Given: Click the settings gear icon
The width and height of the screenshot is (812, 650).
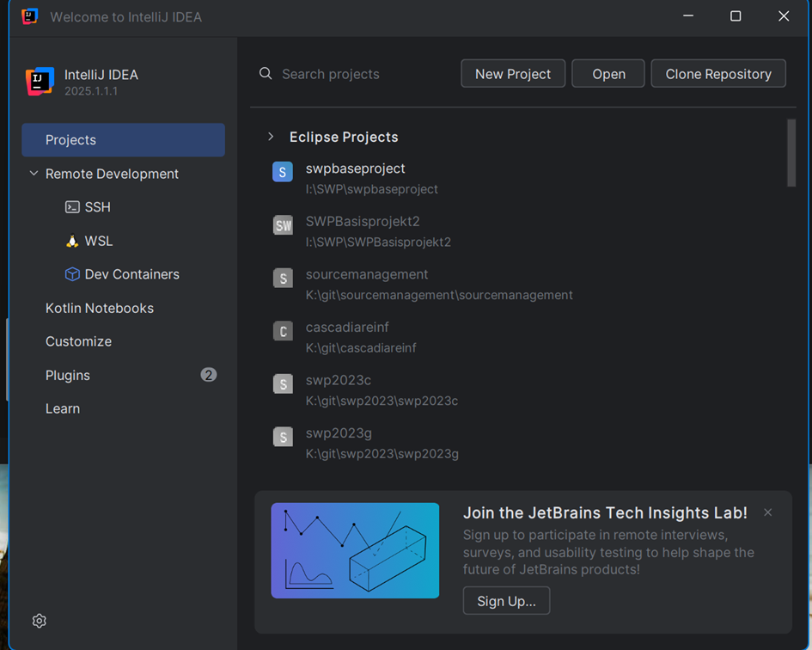Looking at the screenshot, I should coord(39,621).
